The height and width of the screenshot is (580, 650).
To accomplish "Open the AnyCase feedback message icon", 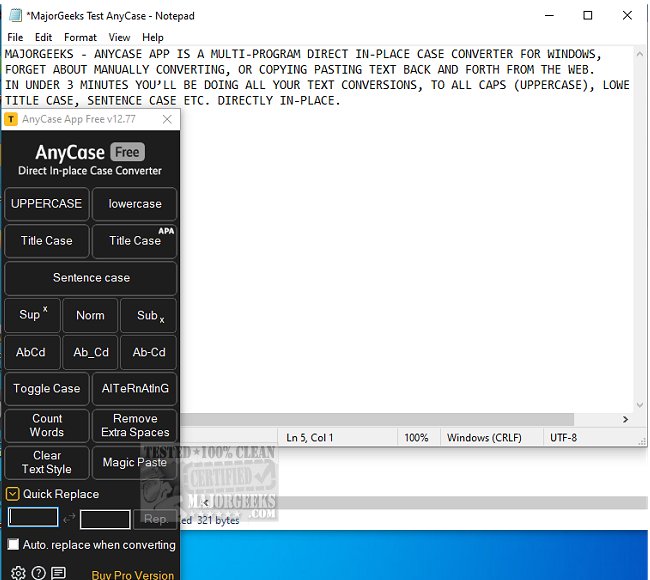I will (58, 573).
